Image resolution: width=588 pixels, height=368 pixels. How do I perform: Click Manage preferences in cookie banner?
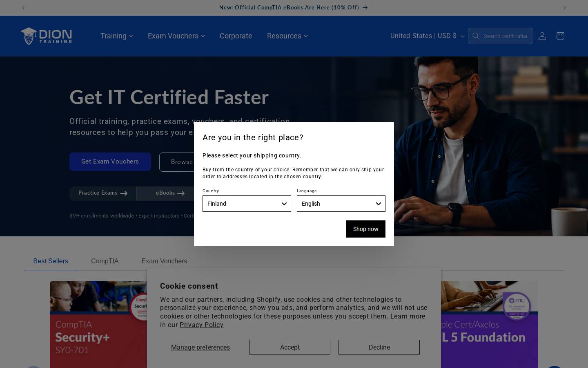tap(200, 347)
